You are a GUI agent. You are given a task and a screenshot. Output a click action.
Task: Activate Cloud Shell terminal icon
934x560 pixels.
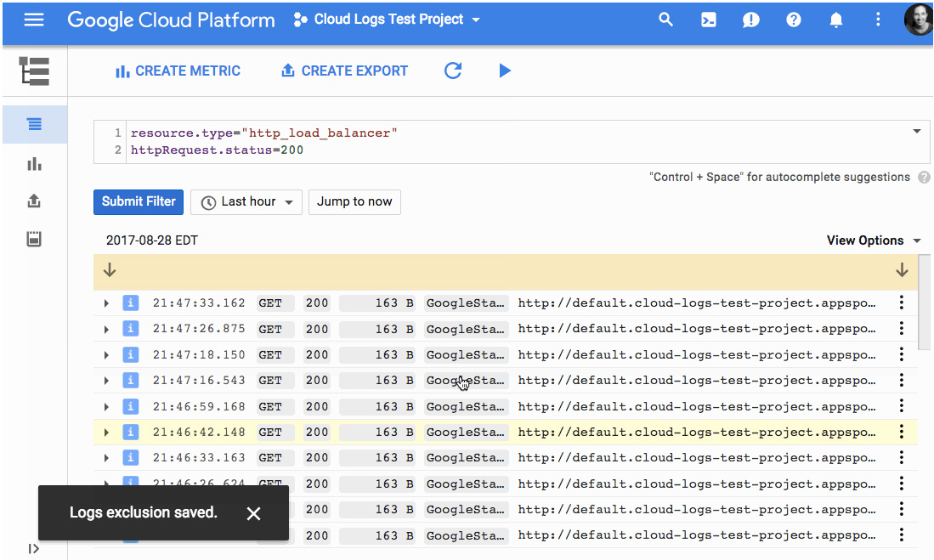coord(708,20)
